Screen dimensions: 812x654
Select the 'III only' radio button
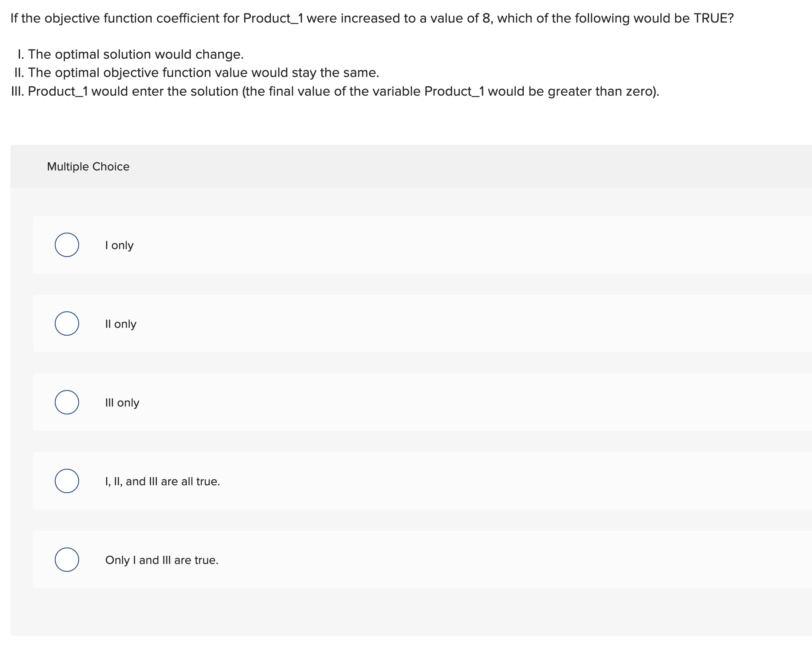[x=67, y=402]
